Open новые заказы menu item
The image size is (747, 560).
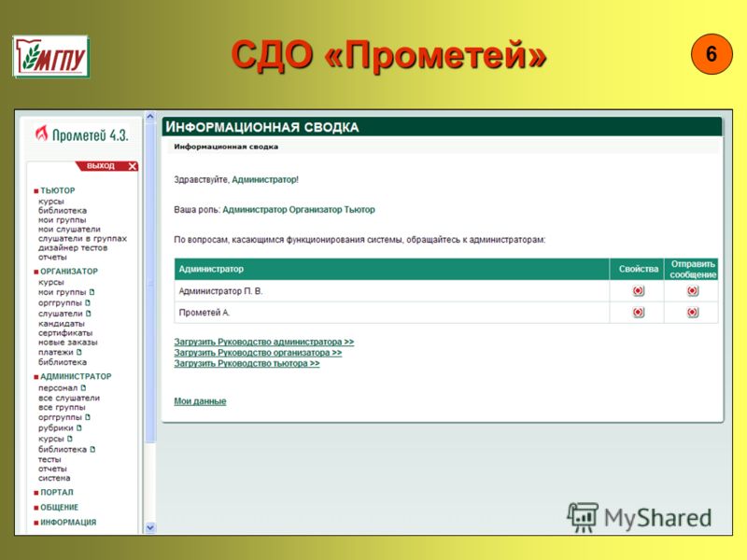tap(67, 343)
